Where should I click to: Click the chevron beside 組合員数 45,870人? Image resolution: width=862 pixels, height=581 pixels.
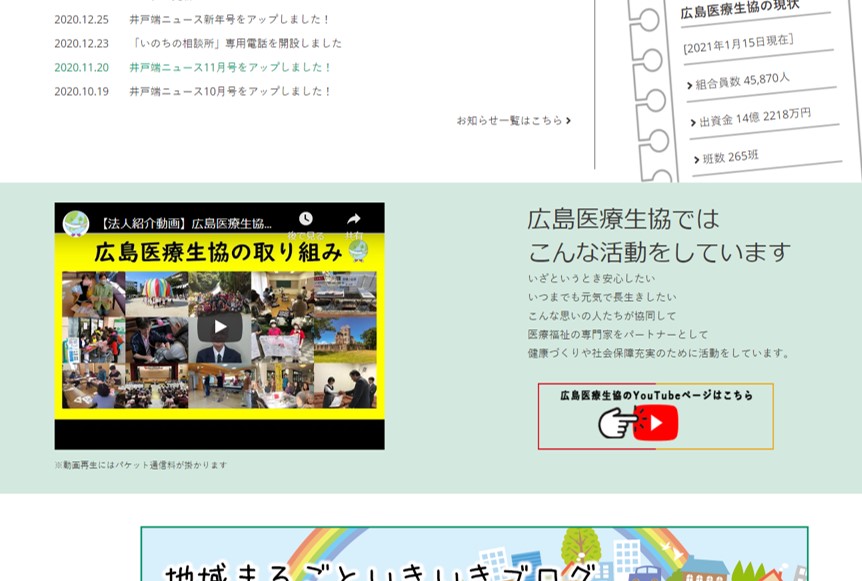tap(690, 85)
